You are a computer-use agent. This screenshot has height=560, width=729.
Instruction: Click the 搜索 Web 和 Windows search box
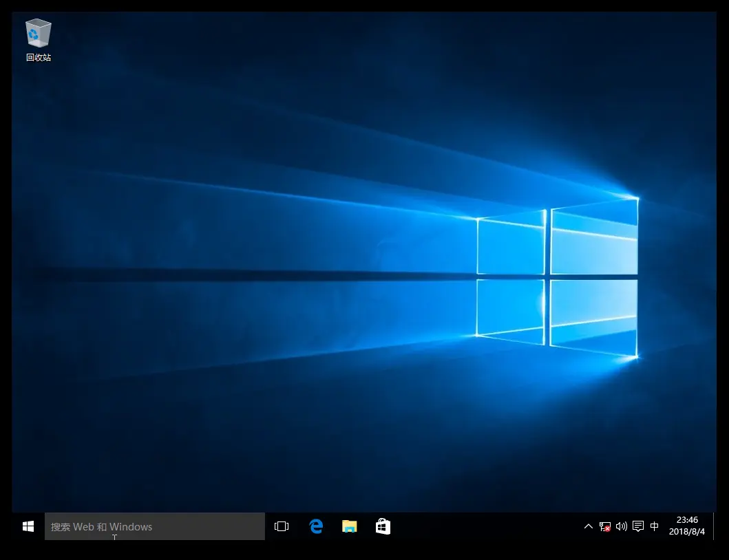click(155, 526)
